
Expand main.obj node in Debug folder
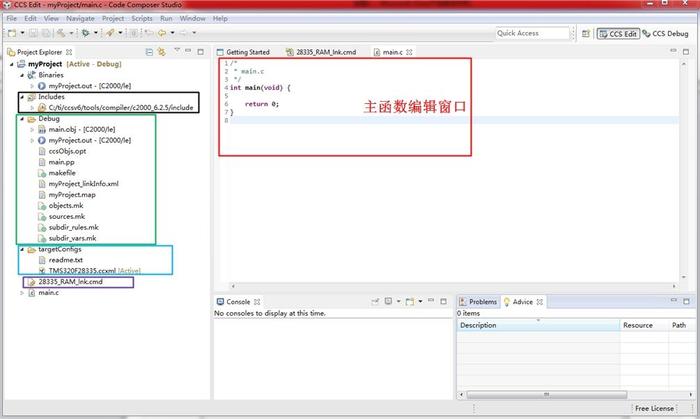click(32, 129)
